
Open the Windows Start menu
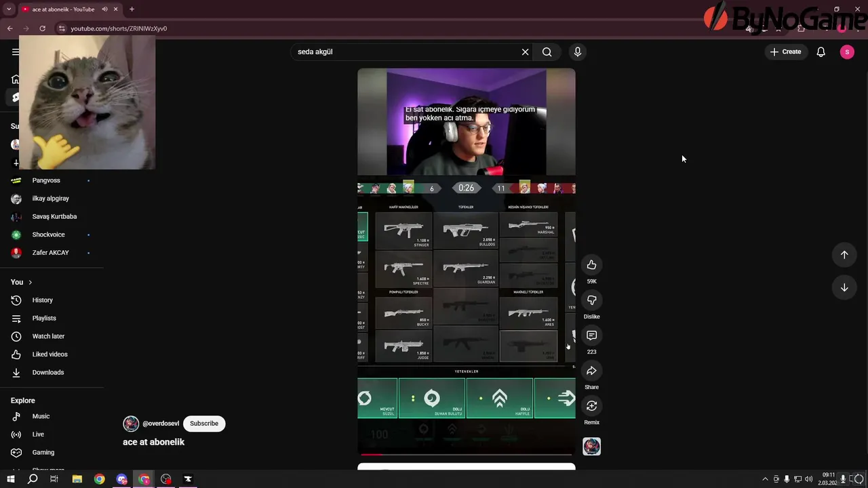pyautogui.click(x=10, y=479)
